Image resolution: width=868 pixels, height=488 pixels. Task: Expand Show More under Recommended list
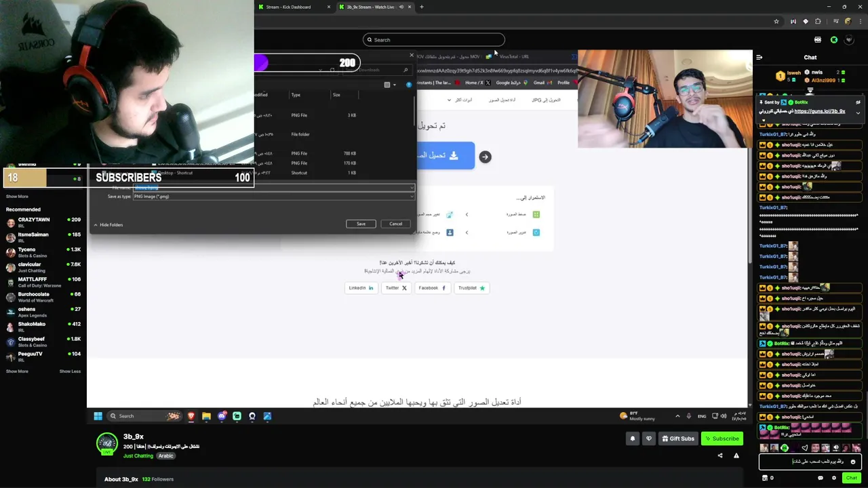click(17, 371)
